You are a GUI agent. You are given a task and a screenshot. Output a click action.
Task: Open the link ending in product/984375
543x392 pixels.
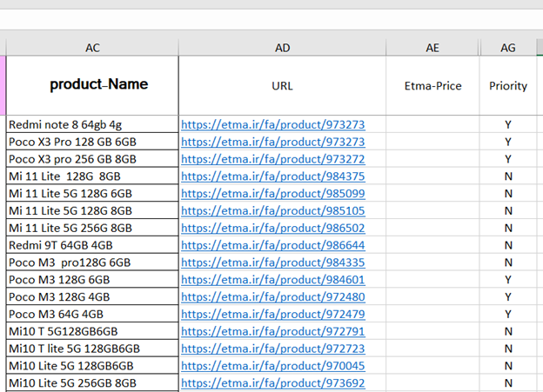[x=273, y=176]
